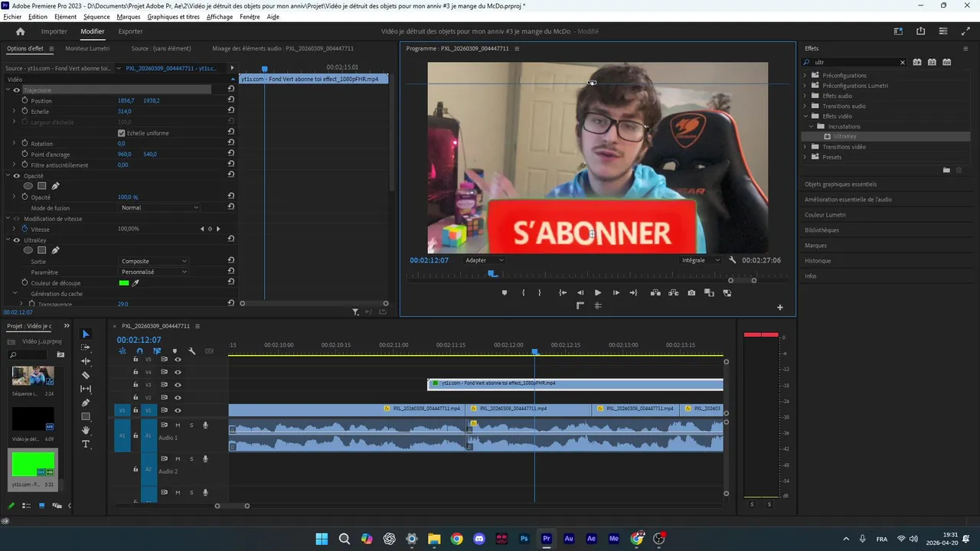
Task: Open the button editor plus icon
Action: click(780, 308)
